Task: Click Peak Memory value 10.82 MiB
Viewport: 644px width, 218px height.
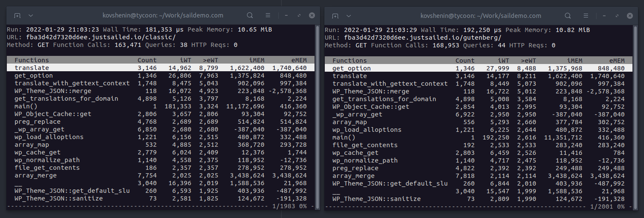Action: pyautogui.click(x=573, y=29)
